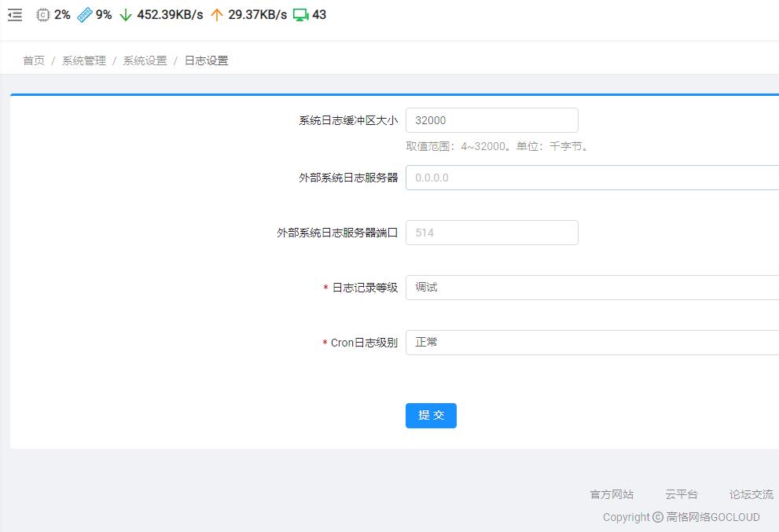Open the 官方网站 footer link
This screenshot has width=779, height=532.
pos(612,494)
